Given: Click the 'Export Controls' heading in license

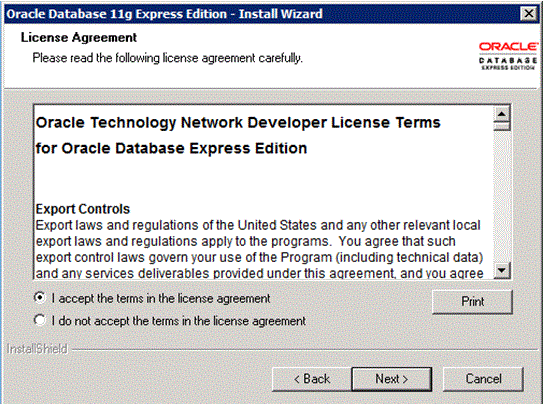Looking at the screenshot, I should [x=83, y=209].
